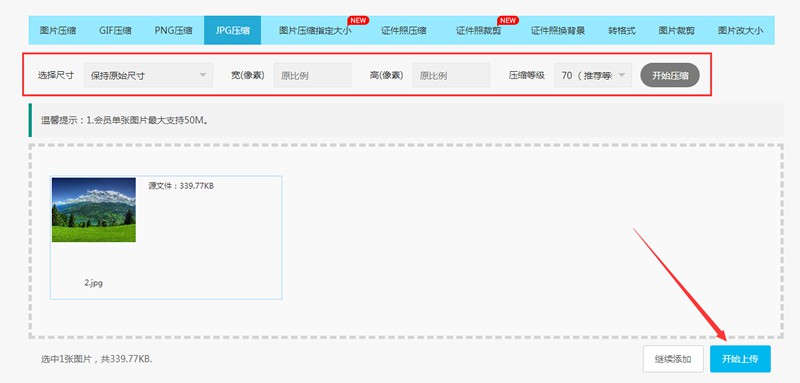Image resolution: width=800 pixels, height=383 pixels.
Task: Focus the 高(像素) height field
Action: [451, 75]
